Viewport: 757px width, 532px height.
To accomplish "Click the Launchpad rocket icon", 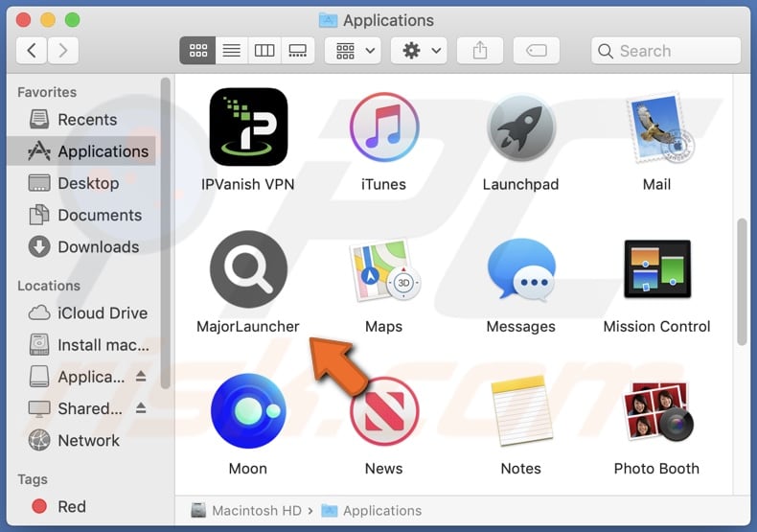I will coord(520,127).
